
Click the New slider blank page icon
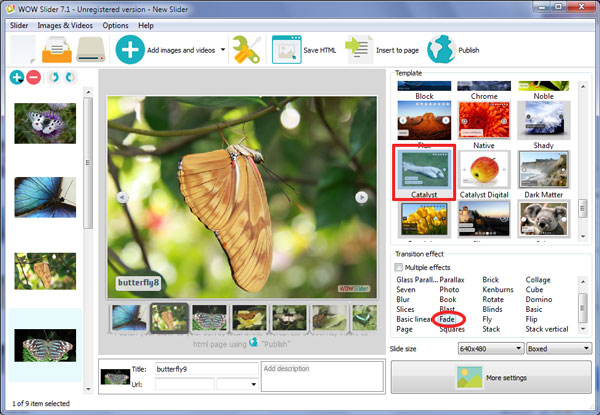[23, 50]
